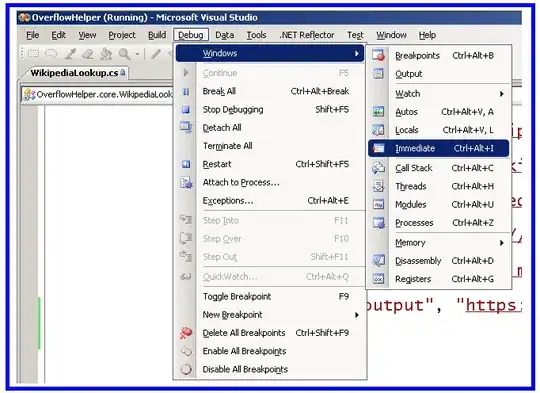
Task: Open the Tools menu
Action: coord(257,35)
